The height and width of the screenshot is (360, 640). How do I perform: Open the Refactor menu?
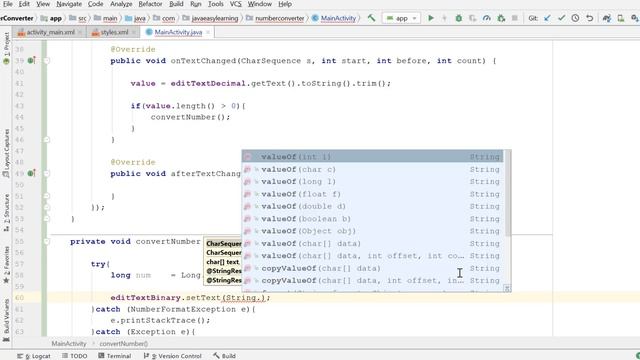click(x=150, y=4)
